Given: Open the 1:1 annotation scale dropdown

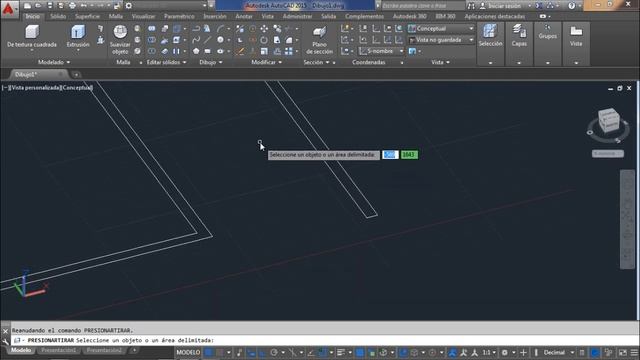Looking at the screenshot, I should click(489, 352).
